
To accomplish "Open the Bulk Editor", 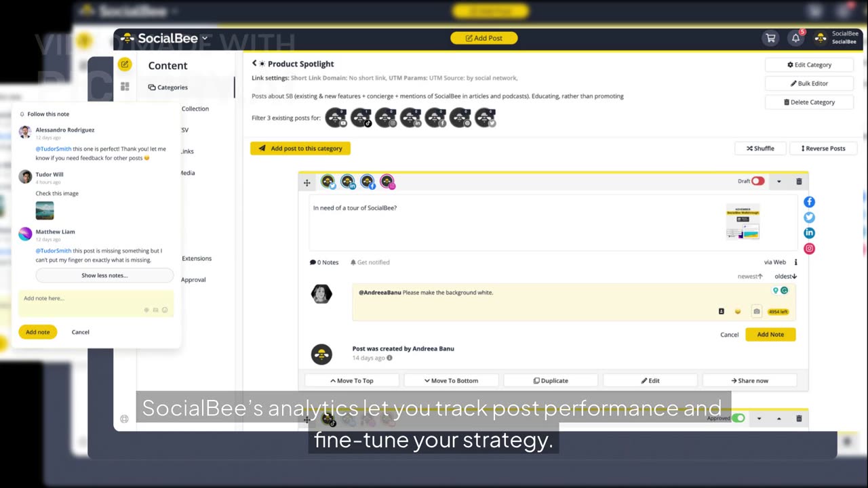I will 810,83.
